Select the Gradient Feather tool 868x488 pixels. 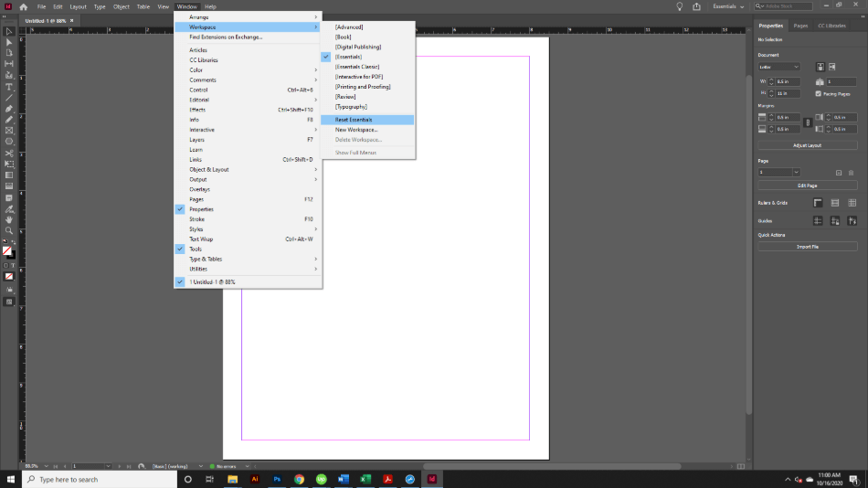9,186
